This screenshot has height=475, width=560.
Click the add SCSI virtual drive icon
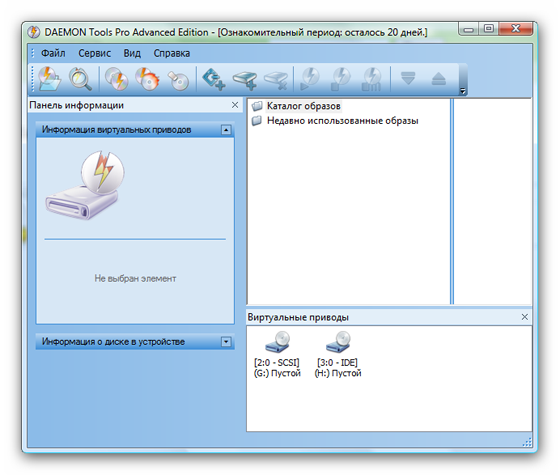214,79
